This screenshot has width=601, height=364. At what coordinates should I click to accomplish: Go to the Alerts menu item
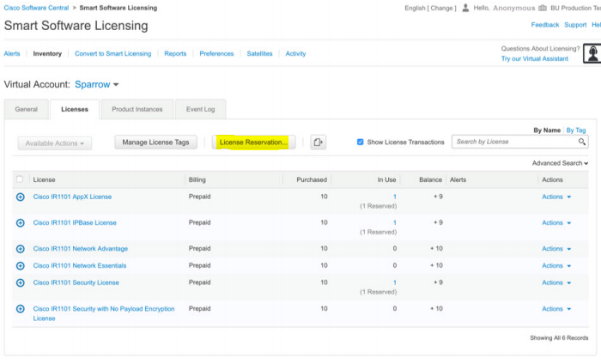click(x=12, y=53)
